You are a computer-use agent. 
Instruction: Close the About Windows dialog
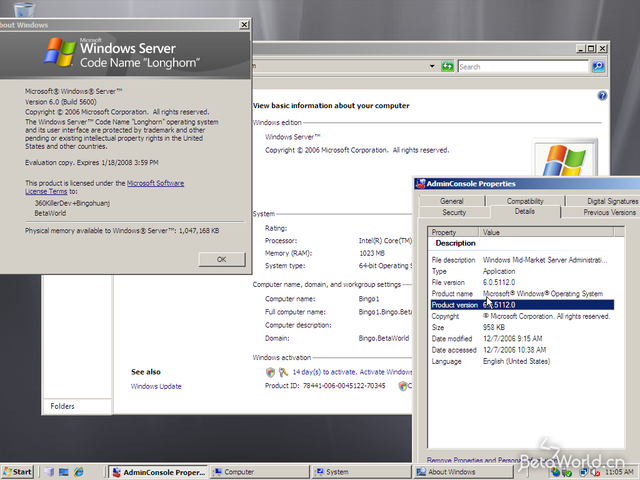coord(244,25)
